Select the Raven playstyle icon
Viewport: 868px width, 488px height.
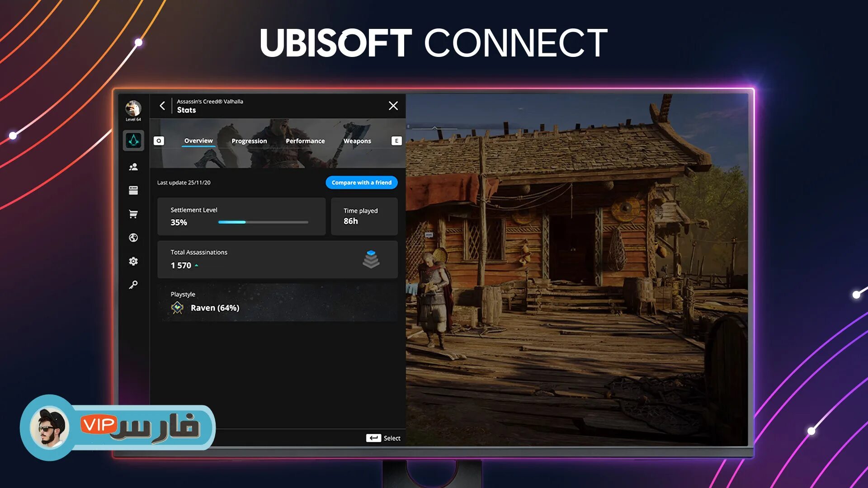177,307
